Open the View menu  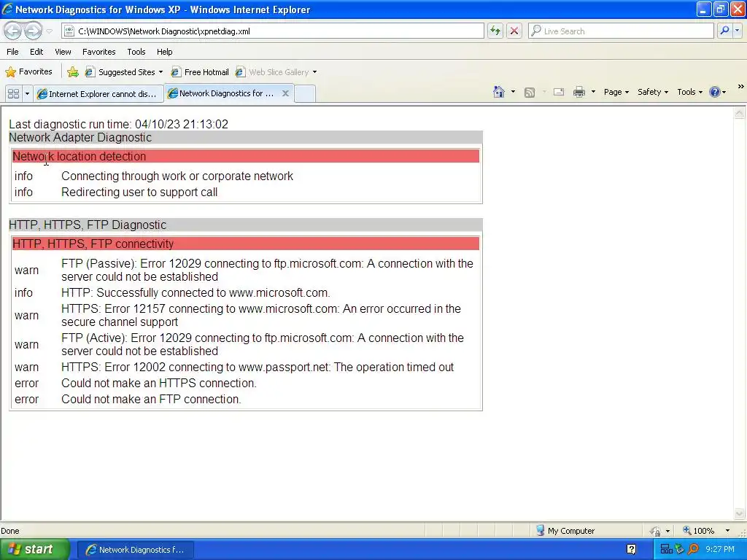[x=63, y=52]
